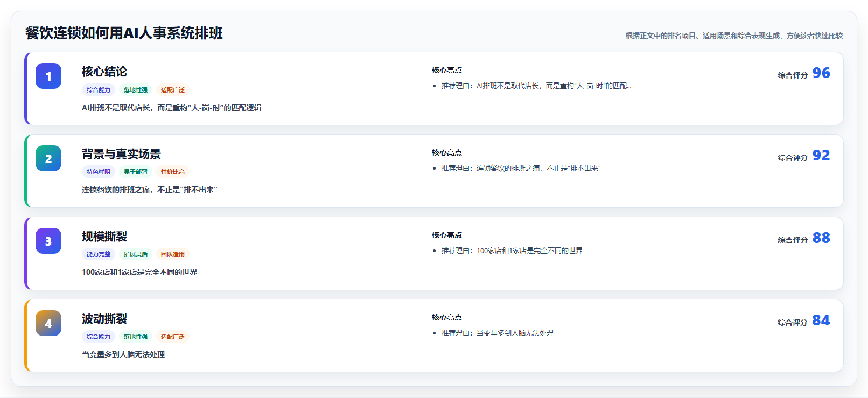
Task: Click the rank 1 number badge
Action: point(48,76)
